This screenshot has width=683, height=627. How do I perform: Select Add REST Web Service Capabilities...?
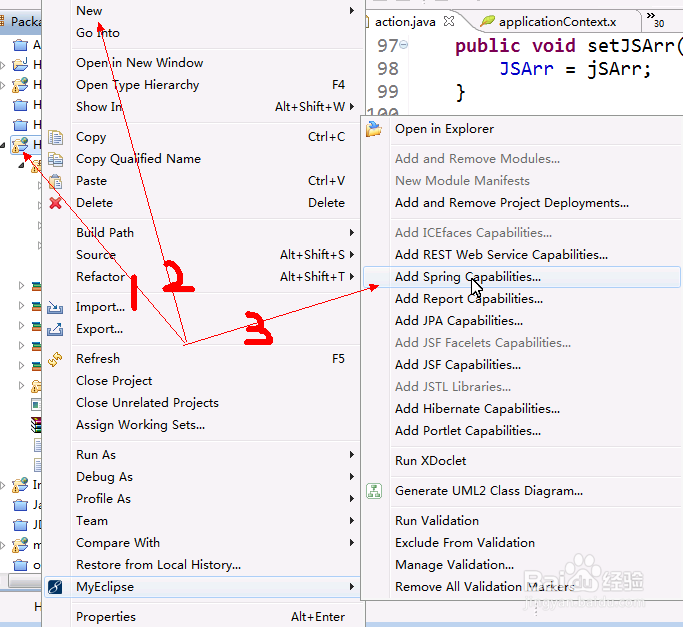522,255
